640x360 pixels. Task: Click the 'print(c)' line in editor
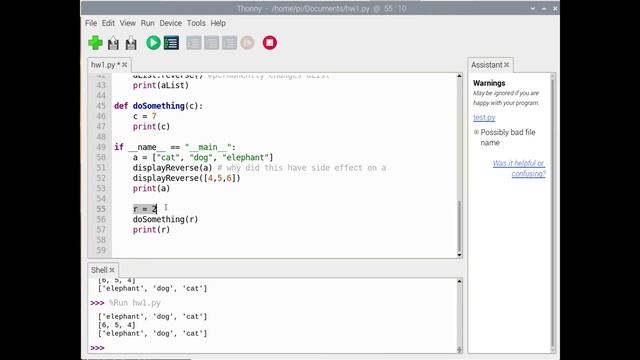tap(151, 127)
